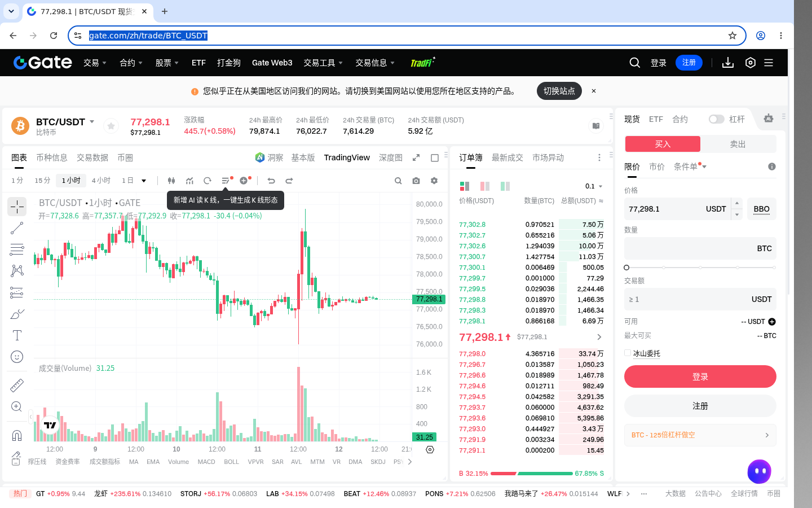Open chart settings gear icon
This screenshot has height=508, width=812.
(434, 181)
